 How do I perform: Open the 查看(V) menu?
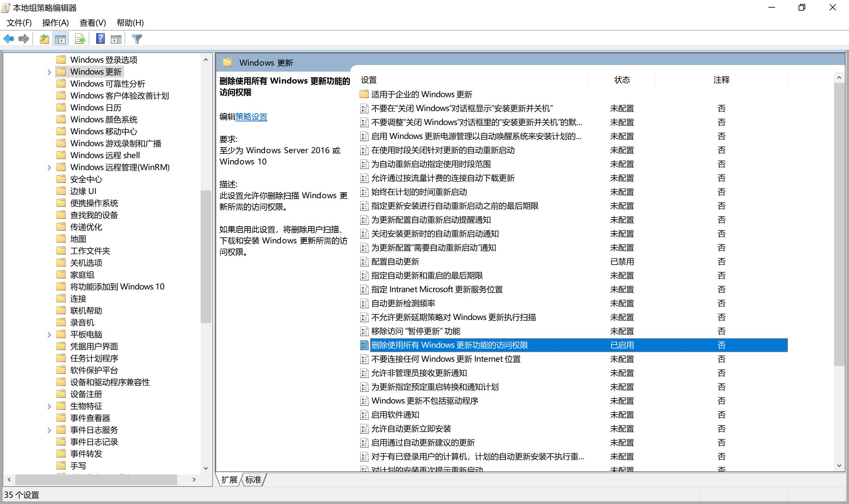pyautogui.click(x=93, y=23)
